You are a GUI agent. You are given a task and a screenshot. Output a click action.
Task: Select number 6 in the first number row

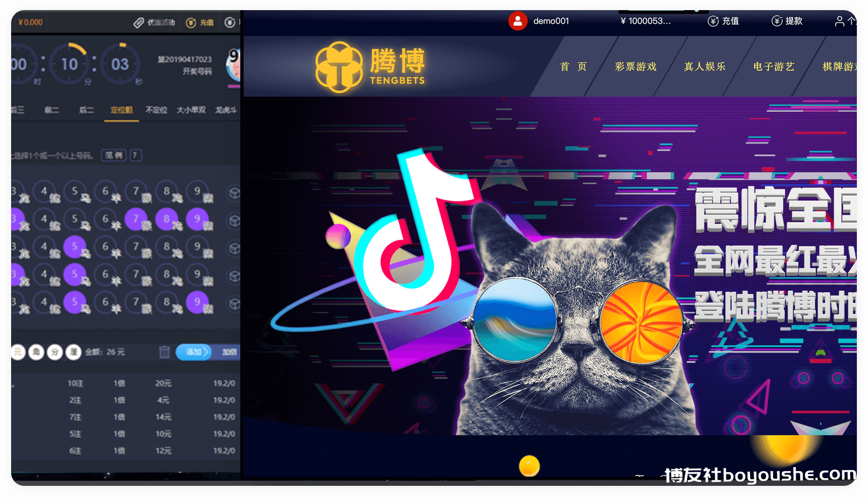point(105,191)
